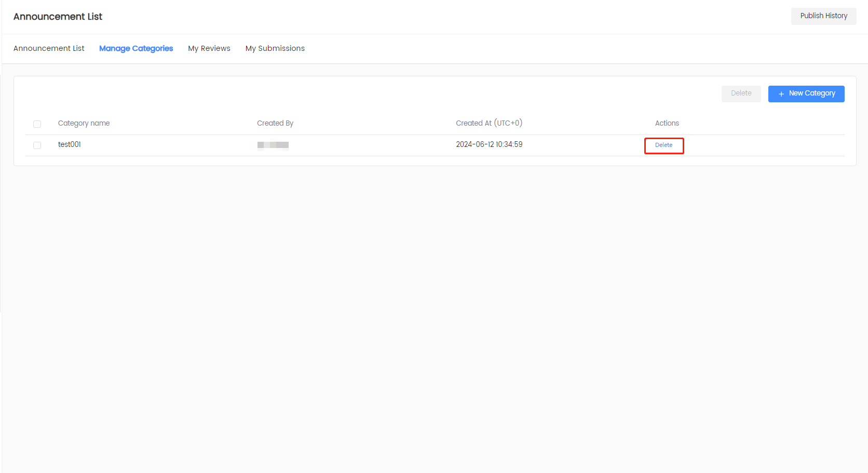Select the Manage Categories tab
Image resolution: width=868 pixels, height=473 pixels.
tap(136, 48)
